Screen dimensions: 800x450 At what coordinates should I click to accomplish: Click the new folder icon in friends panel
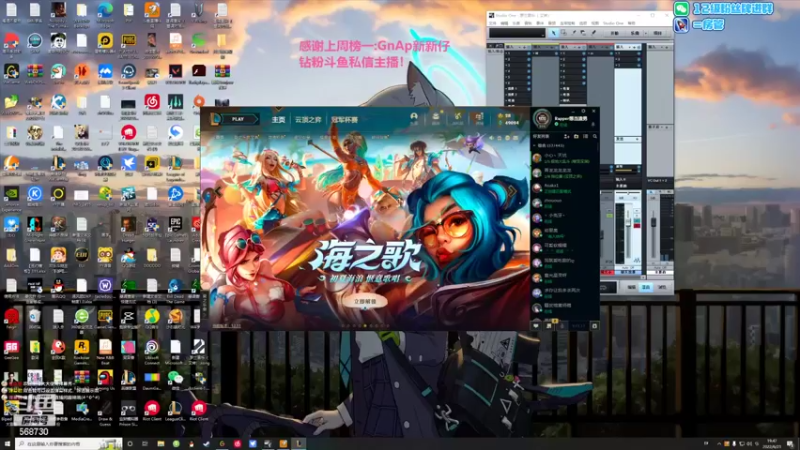pyautogui.click(x=576, y=136)
